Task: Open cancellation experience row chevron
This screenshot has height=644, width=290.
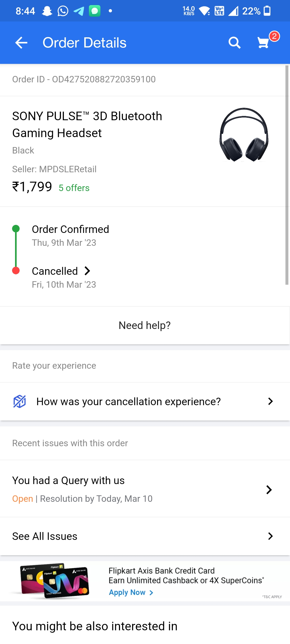Action: (x=270, y=401)
